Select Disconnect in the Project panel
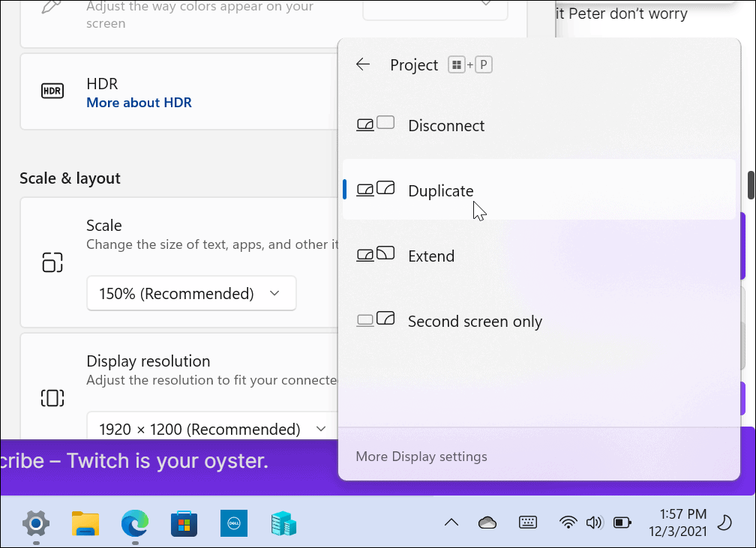756x548 pixels. 539,125
